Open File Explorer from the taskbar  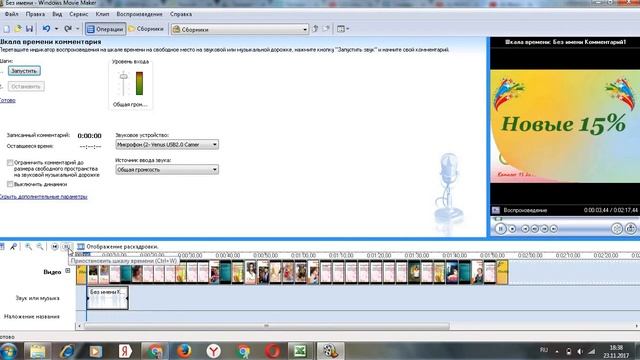click(x=37, y=351)
